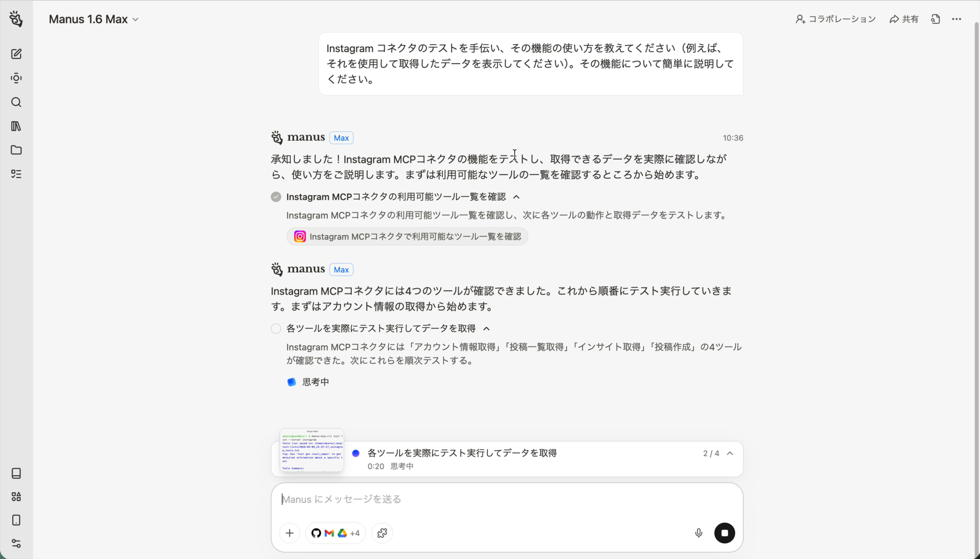Open the apps grid icon at sidebar bottom
The image size is (980, 559).
click(16, 496)
